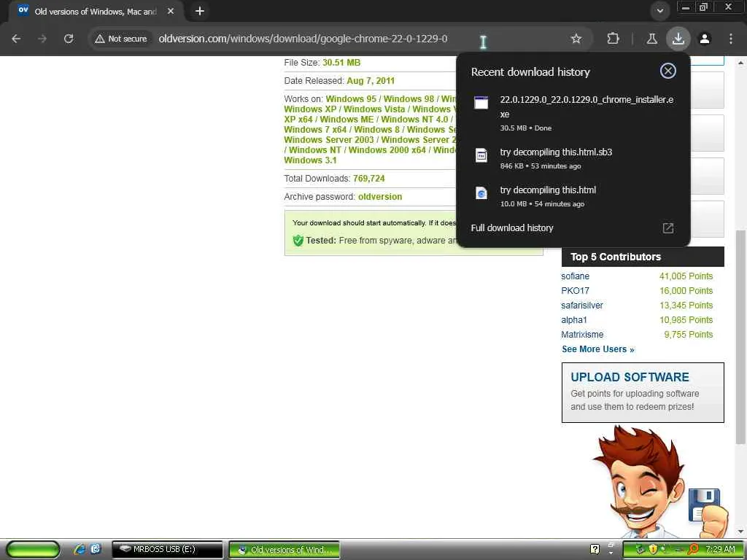Click the address bar URL
The height and width of the screenshot is (560, 747).
tap(303, 39)
